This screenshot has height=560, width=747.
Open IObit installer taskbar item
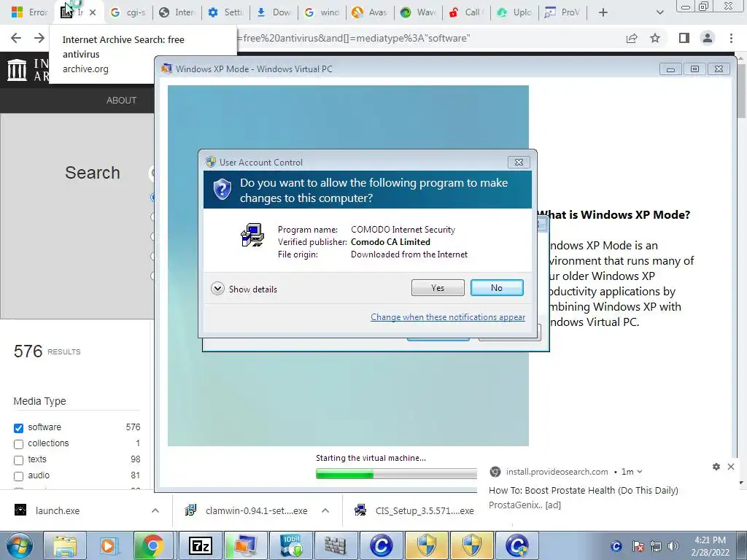pos(290,545)
